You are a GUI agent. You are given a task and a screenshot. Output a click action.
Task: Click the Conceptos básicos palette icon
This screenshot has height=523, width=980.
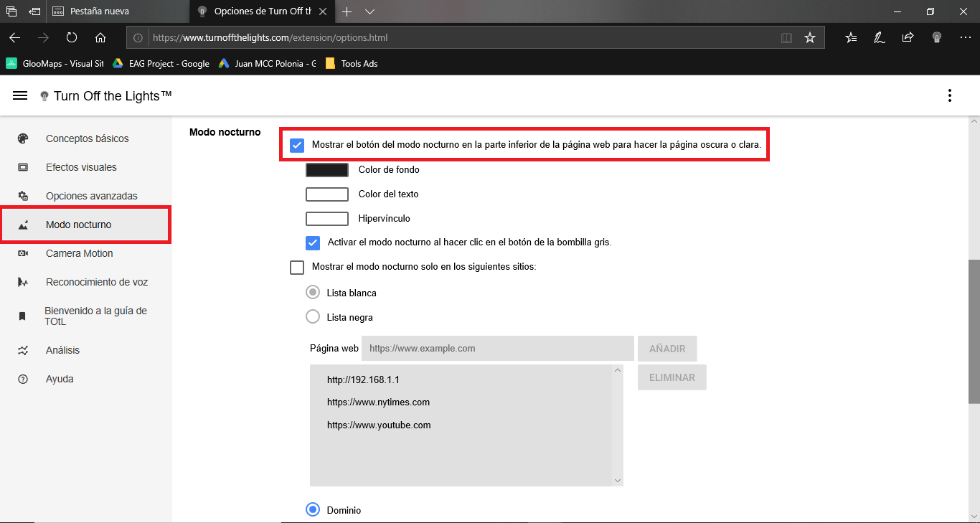(x=23, y=138)
